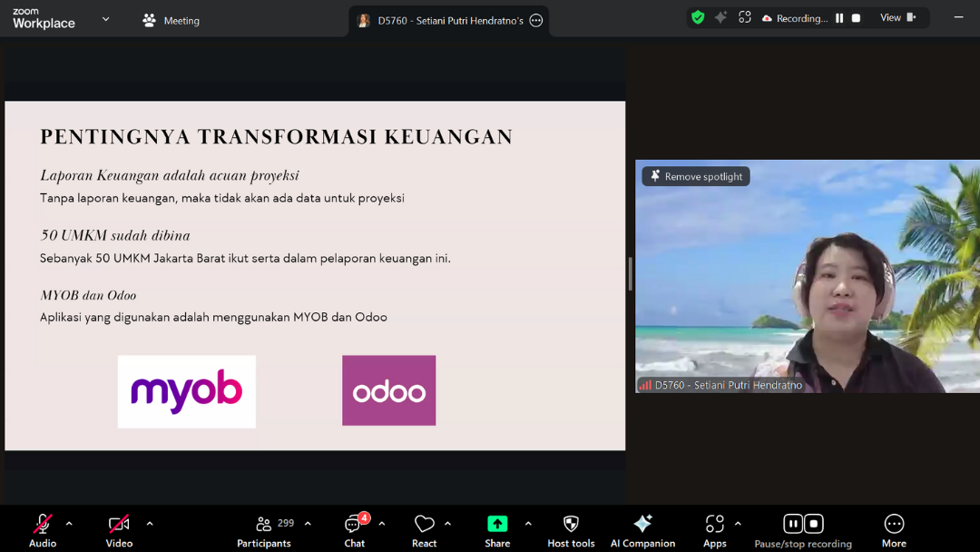Click the React heart icon

[x=424, y=524]
